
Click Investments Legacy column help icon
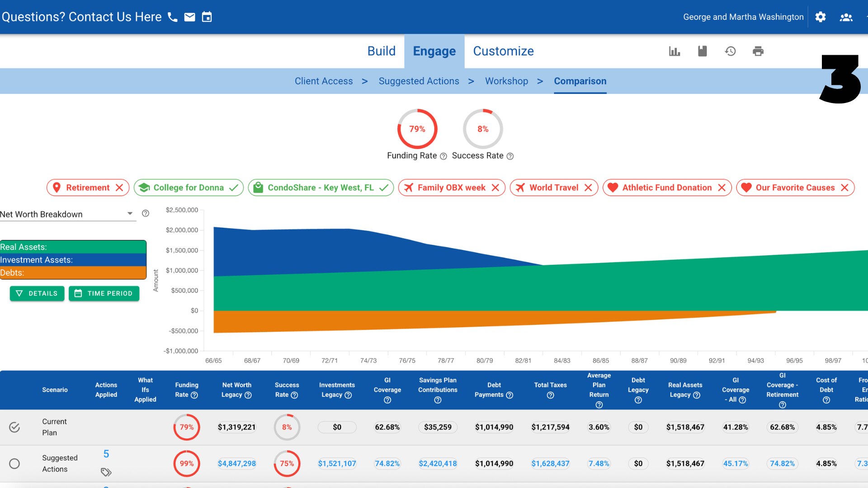point(348,395)
